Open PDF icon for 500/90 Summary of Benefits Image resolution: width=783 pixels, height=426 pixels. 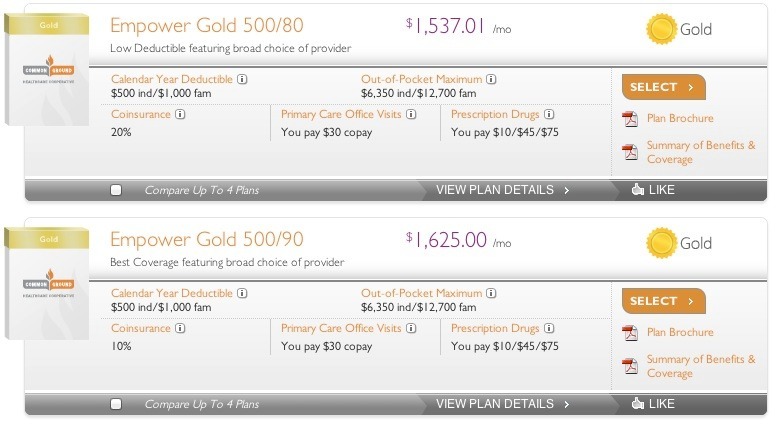[x=630, y=366]
